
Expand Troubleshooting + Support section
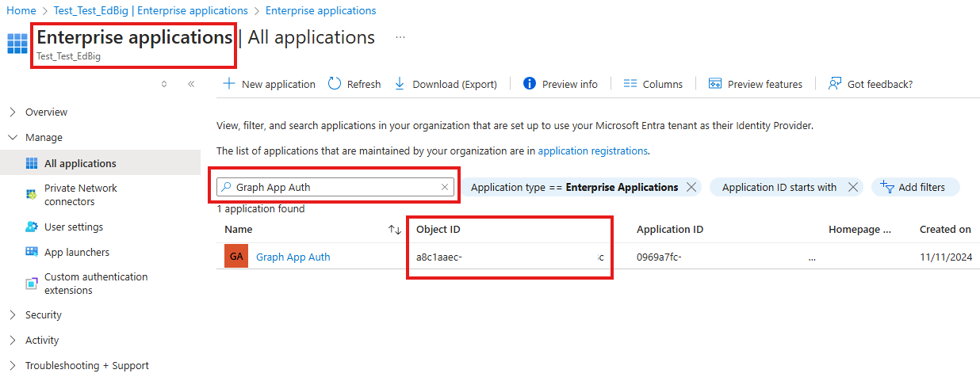click(x=13, y=365)
